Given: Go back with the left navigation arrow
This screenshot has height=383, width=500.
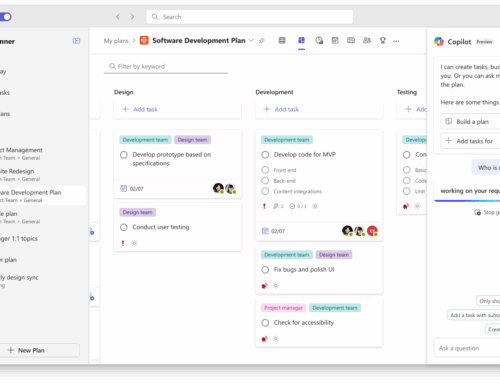Looking at the screenshot, I should point(118,17).
